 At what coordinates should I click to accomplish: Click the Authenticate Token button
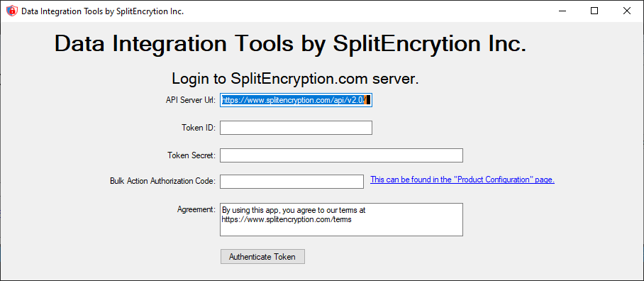[263, 257]
